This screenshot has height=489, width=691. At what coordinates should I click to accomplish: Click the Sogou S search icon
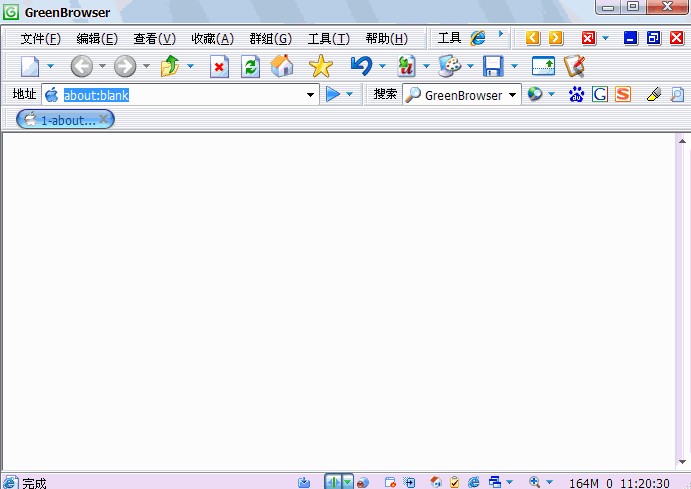coord(623,95)
